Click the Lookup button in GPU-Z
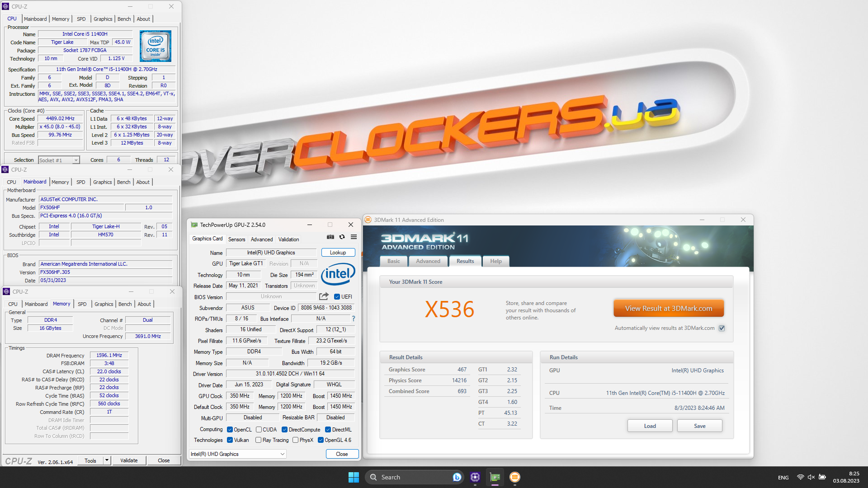 (338, 253)
